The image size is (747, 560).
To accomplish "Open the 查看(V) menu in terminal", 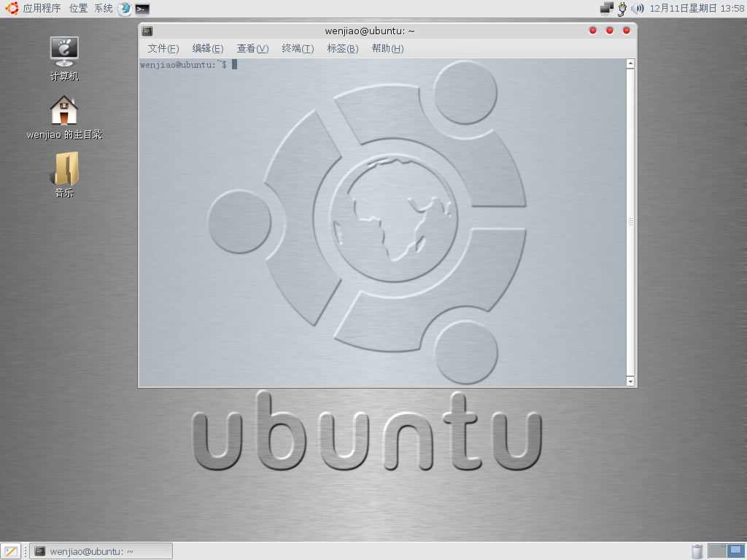I will pos(252,49).
